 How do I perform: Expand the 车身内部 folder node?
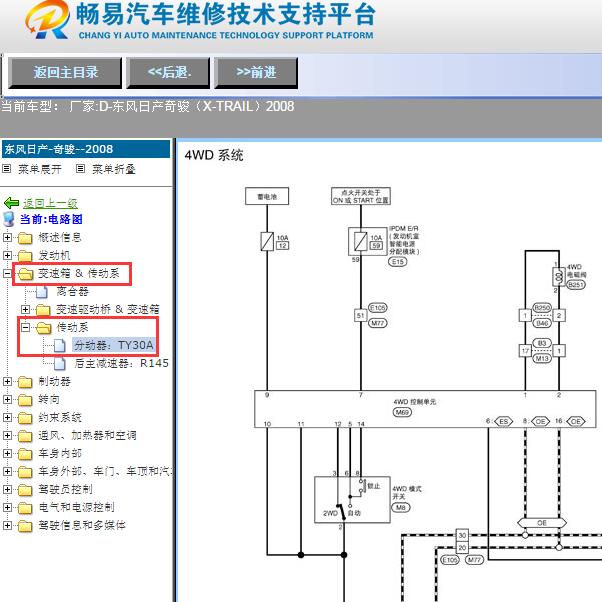(7, 453)
